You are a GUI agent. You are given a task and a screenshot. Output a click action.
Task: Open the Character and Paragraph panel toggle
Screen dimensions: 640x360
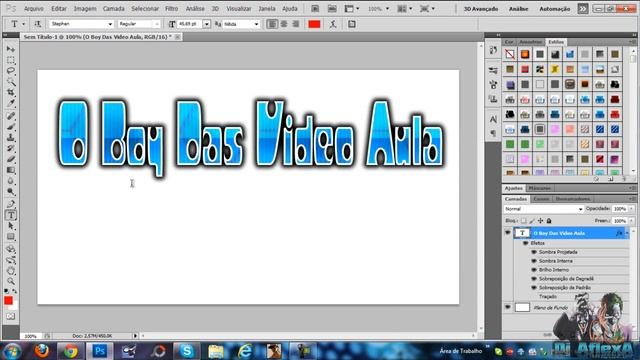[351, 24]
